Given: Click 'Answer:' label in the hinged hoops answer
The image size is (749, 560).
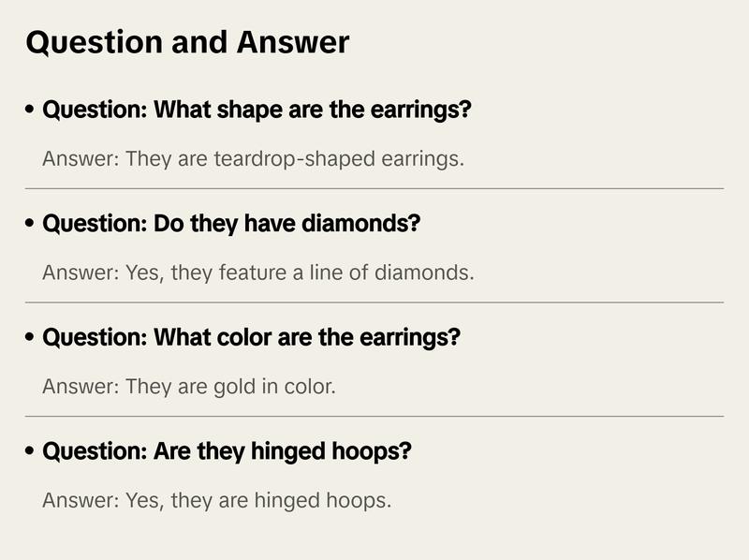Looking at the screenshot, I should click(80, 500).
